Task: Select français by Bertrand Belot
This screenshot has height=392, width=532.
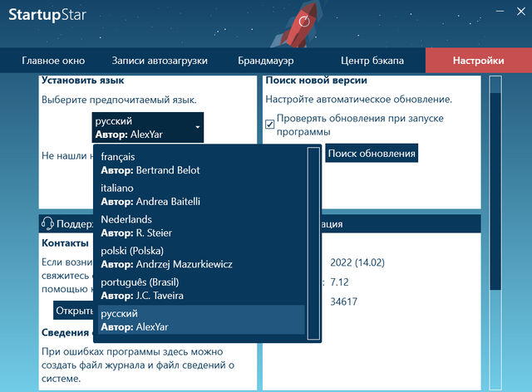Action: [x=199, y=163]
